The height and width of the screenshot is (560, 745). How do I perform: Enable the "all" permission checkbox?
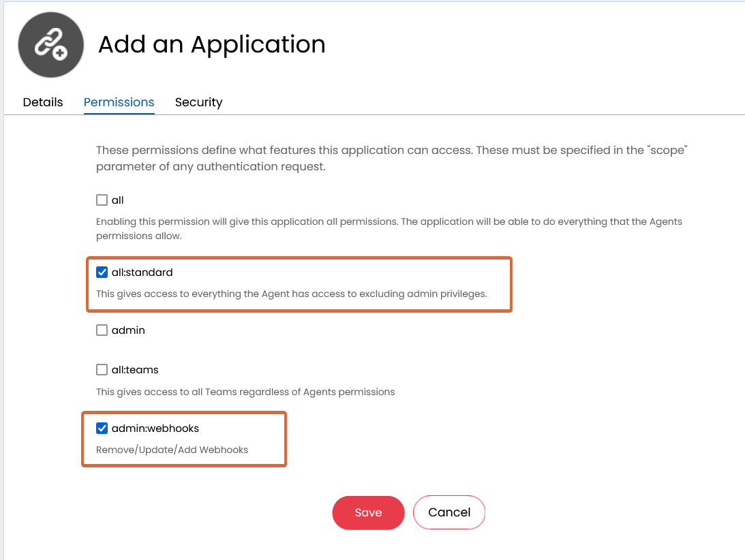[x=102, y=200]
